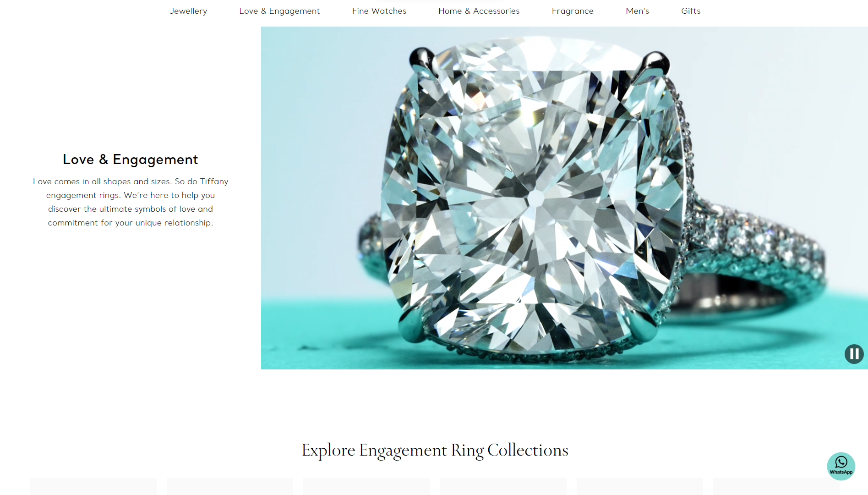Open the Jewellery menu

pos(188,11)
